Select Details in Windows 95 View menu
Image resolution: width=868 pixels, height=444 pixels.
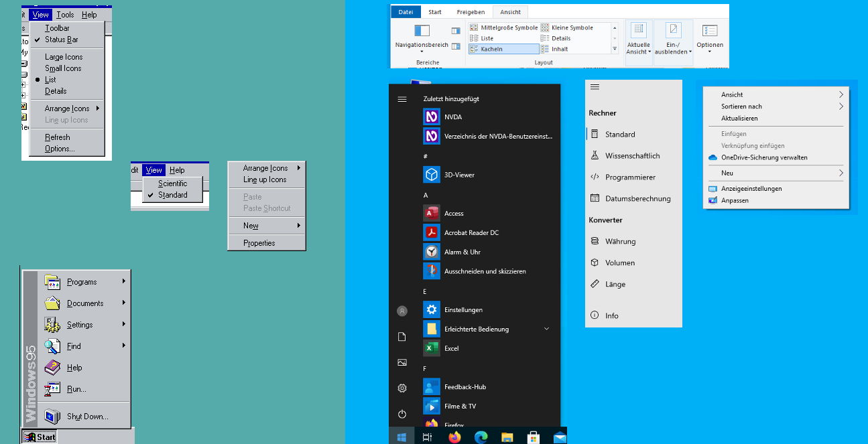coord(67,91)
